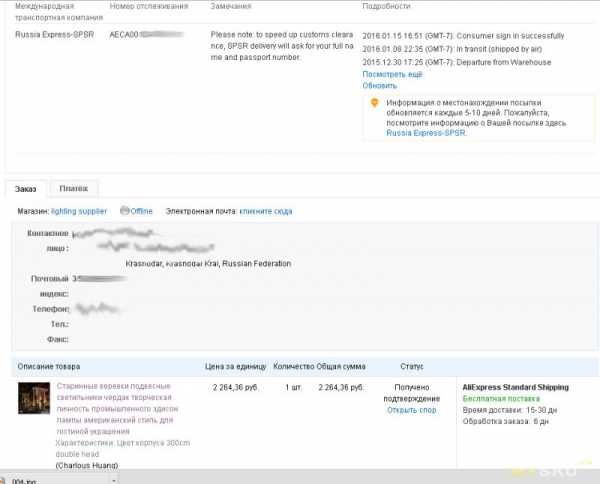Image resolution: width=600 pixels, height=484 pixels.
Task: Click the AECA00 tracking number
Action: [x=125, y=34]
